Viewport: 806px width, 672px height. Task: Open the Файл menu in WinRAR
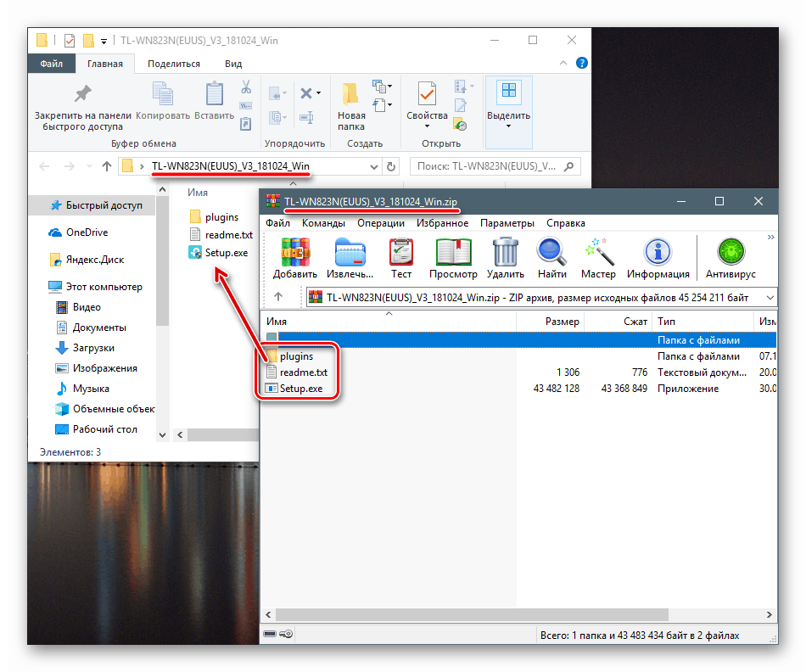pos(278,223)
